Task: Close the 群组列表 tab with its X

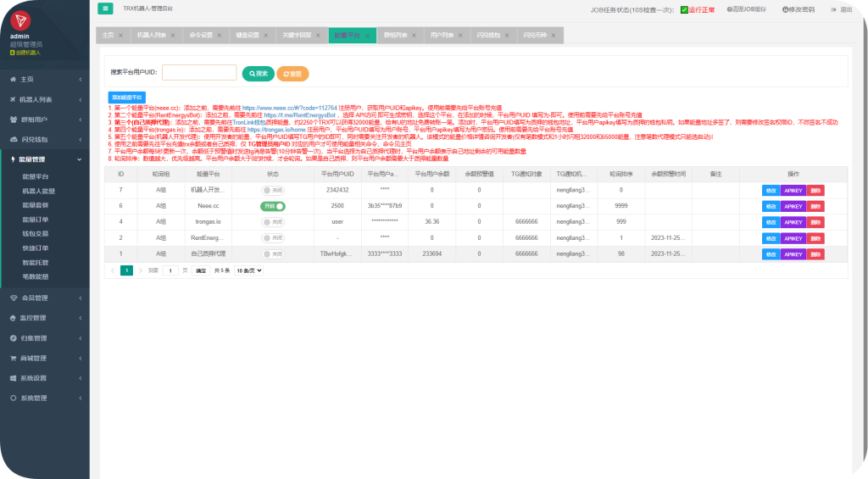Action: [x=414, y=36]
